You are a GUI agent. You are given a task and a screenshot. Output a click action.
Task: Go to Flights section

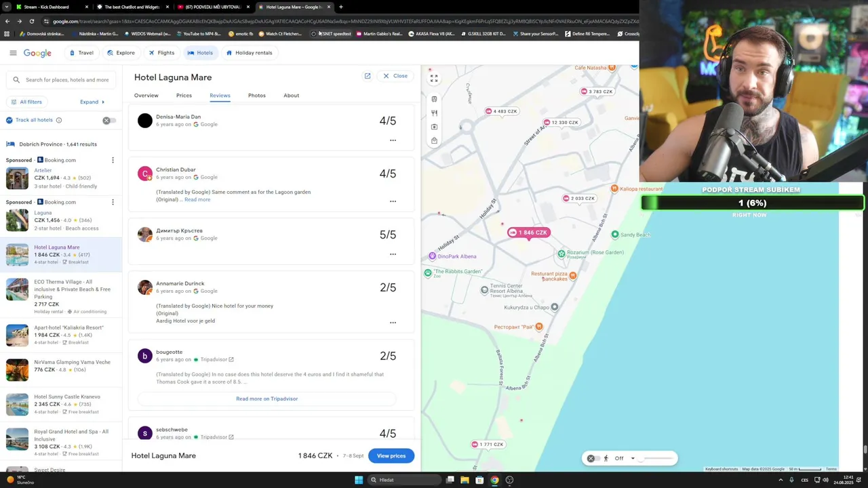[x=161, y=53]
